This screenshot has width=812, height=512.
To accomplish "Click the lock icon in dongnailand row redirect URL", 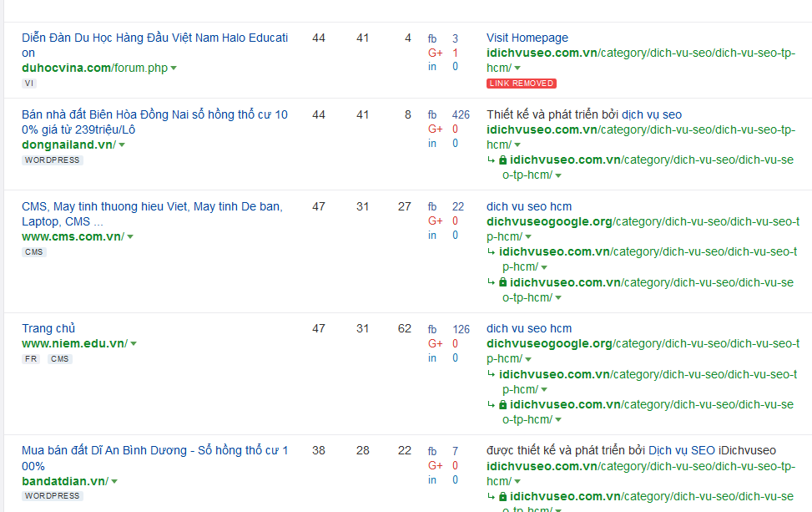I will (502, 160).
